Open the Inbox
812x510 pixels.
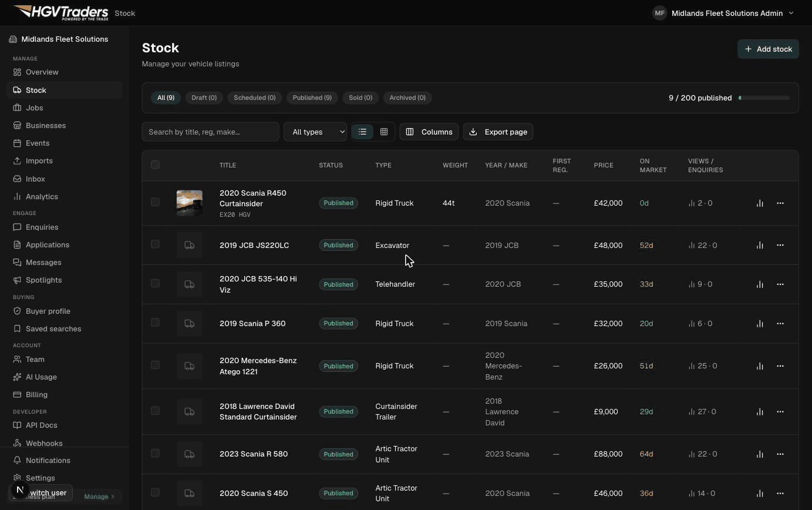click(x=65, y=179)
